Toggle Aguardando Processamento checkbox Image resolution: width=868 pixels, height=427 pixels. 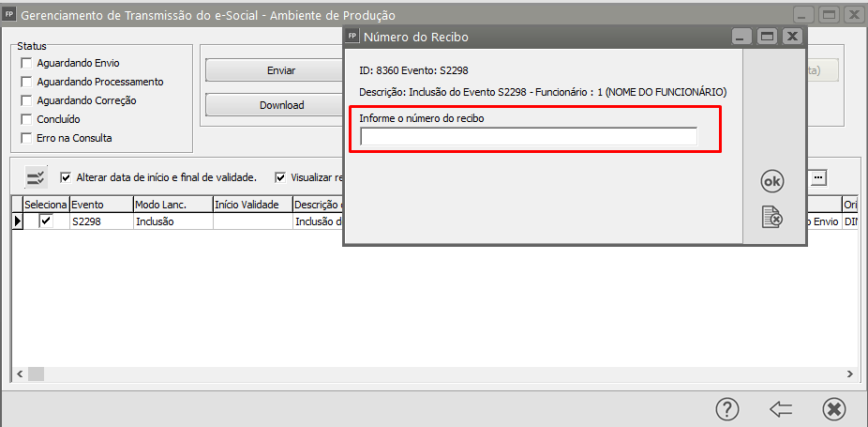26,82
